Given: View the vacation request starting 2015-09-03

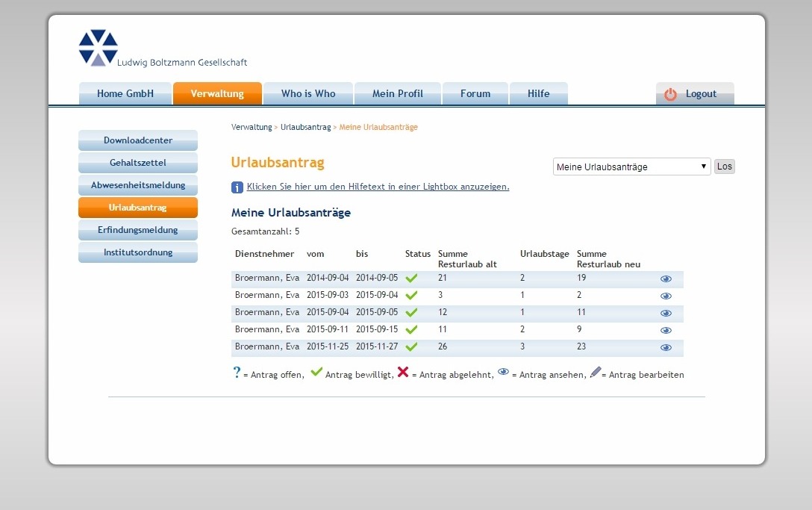Looking at the screenshot, I should tap(666, 296).
